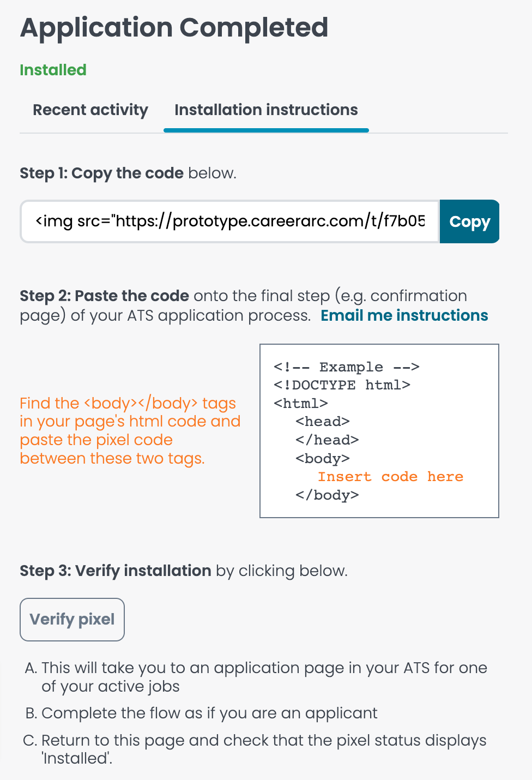The image size is (532, 780).
Task: Click the '<!DOCTYPE html>' line in example
Action: [342, 385]
